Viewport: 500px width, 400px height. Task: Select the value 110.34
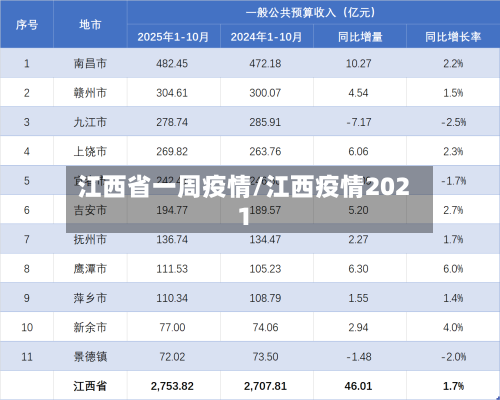point(172,298)
